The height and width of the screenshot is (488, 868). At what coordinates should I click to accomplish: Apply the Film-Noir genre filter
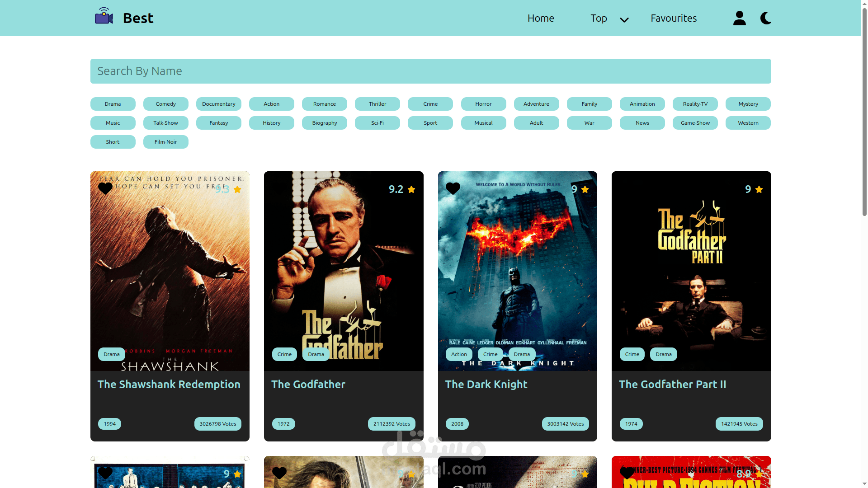[x=166, y=142]
